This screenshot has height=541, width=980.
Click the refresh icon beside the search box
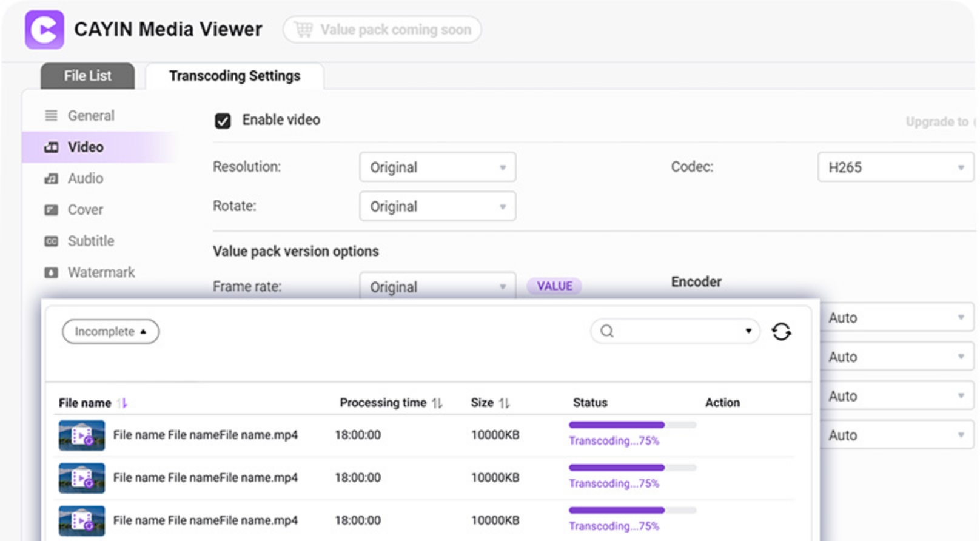pyautogui.click(x=781, y=332)
